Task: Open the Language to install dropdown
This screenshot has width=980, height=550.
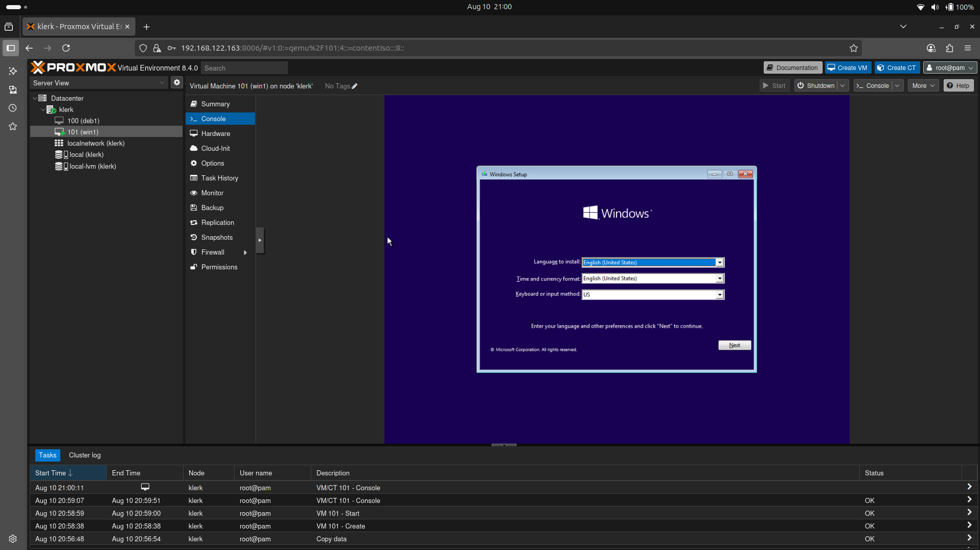Action: coord(720,262)
